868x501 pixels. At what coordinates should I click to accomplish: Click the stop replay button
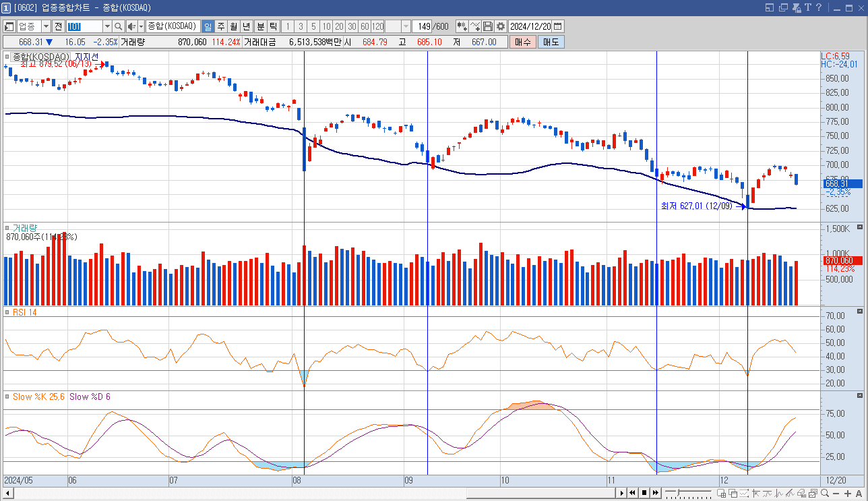(x=644, y=494)
